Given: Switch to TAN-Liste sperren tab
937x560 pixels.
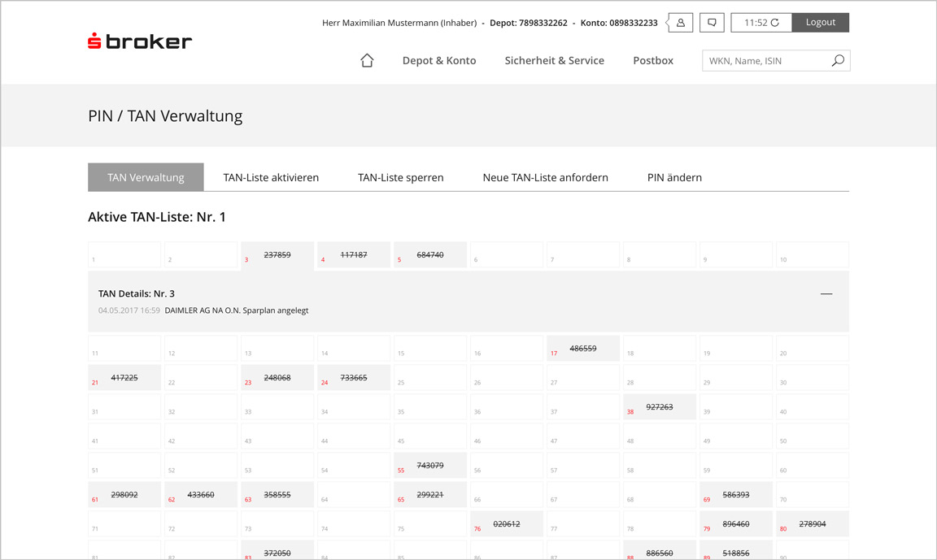Looking at the screenshot, I should click(400, 177).
